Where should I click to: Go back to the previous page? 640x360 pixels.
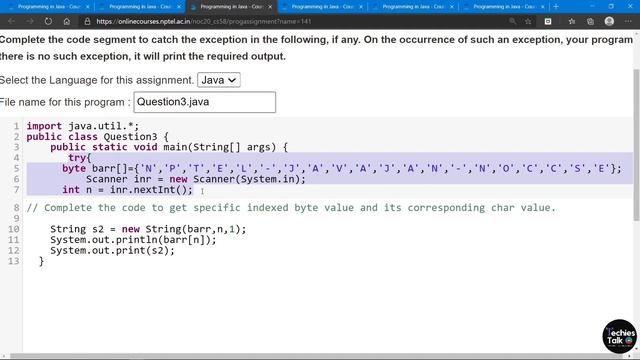pos(11,21)
